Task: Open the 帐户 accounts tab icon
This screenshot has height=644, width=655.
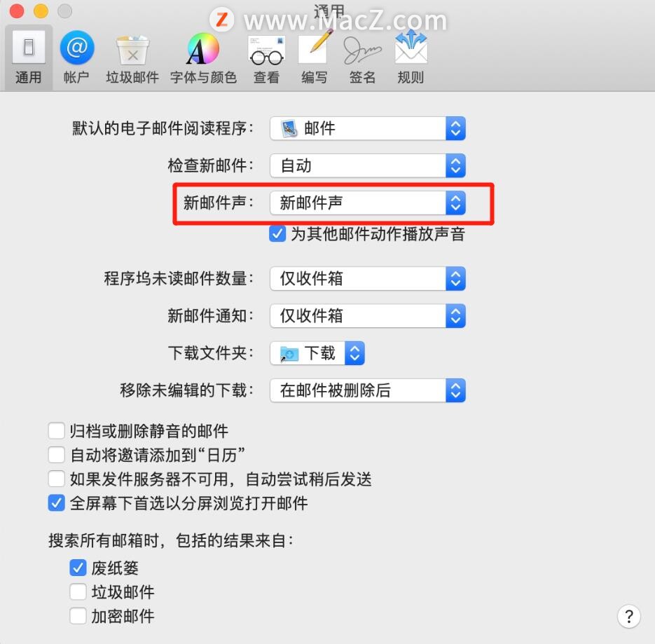Action: tap(76, 48)
